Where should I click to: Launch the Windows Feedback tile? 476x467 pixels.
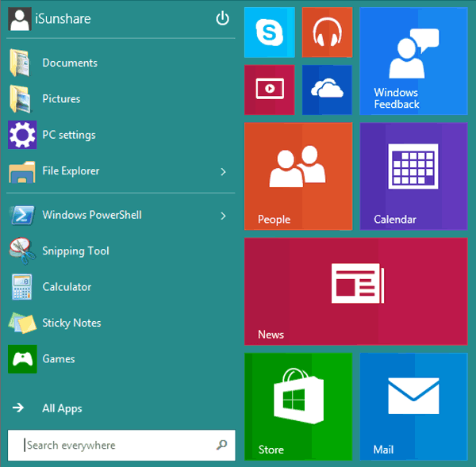(413, 61)
